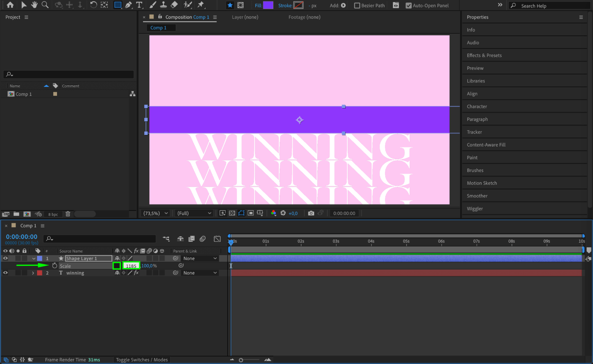Select the Horizontal Type tool
Viewport: 593px width, 364px height.
click(139, 5)
